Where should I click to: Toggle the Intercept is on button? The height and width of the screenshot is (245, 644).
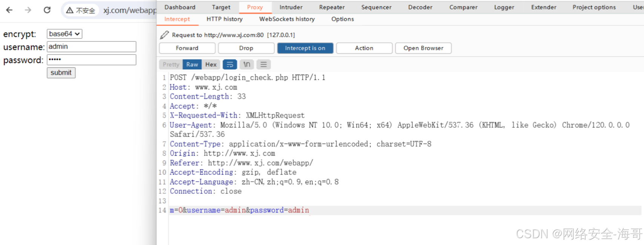point(305,48)
